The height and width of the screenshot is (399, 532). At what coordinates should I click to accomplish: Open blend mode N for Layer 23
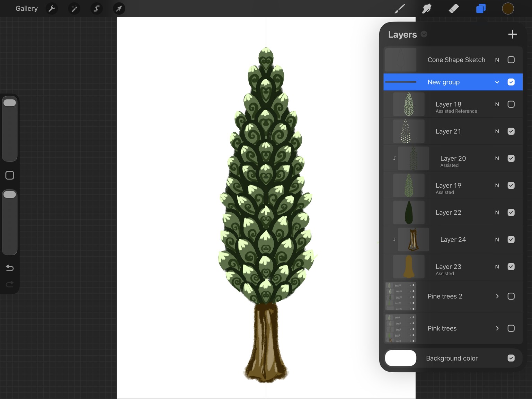[x=497, y=267]
